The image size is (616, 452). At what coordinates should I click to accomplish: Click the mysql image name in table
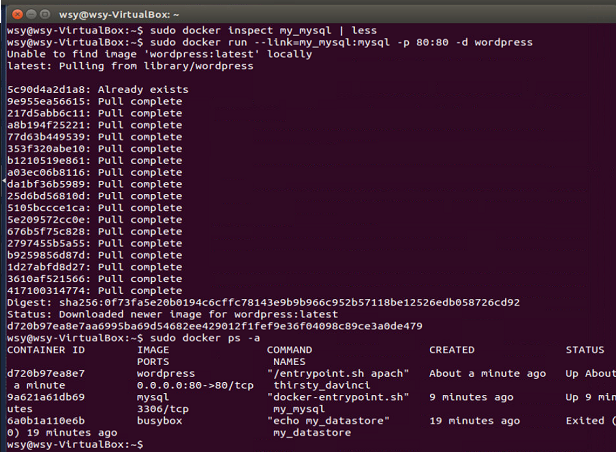point(153,397)
